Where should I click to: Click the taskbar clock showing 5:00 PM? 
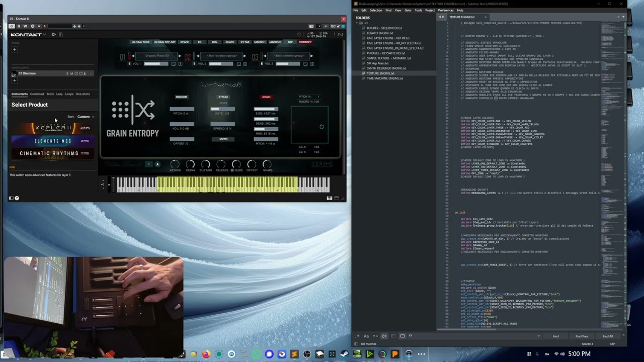tap(579, 354)
